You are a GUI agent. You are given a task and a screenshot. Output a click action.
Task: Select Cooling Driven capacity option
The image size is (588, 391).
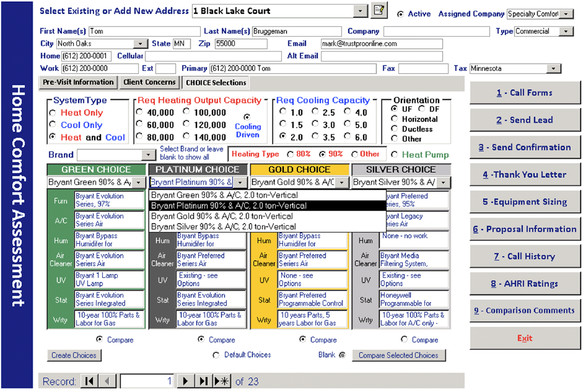point(247,117)
